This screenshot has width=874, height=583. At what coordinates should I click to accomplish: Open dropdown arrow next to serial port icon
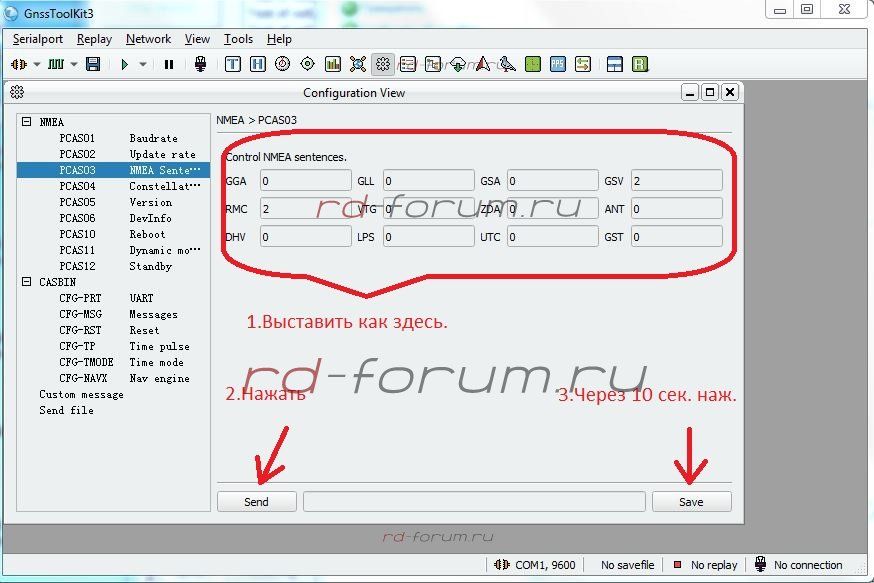click(x=37, y=64)
